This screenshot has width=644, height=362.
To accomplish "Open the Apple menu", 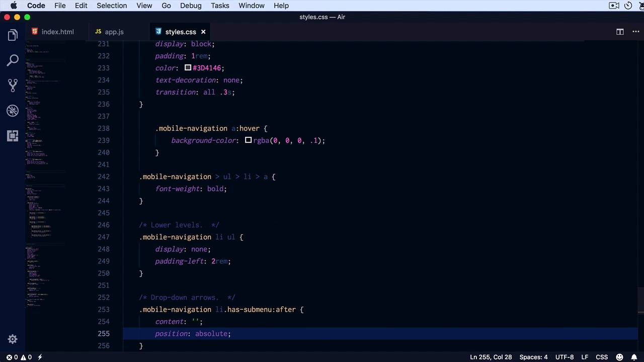I will pos(14,6).
